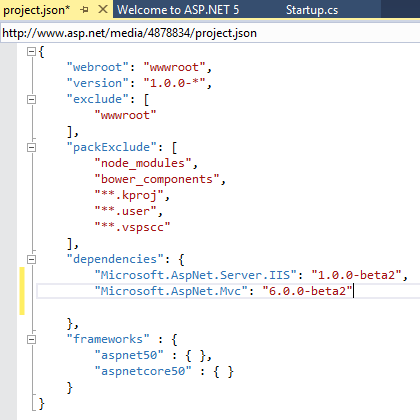
Task: Pin the project.json tab
Action: pos(84,10)
